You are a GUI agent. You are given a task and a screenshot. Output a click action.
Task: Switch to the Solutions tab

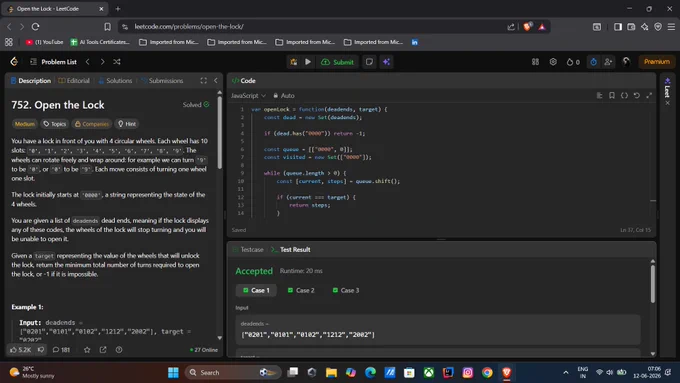115,81
